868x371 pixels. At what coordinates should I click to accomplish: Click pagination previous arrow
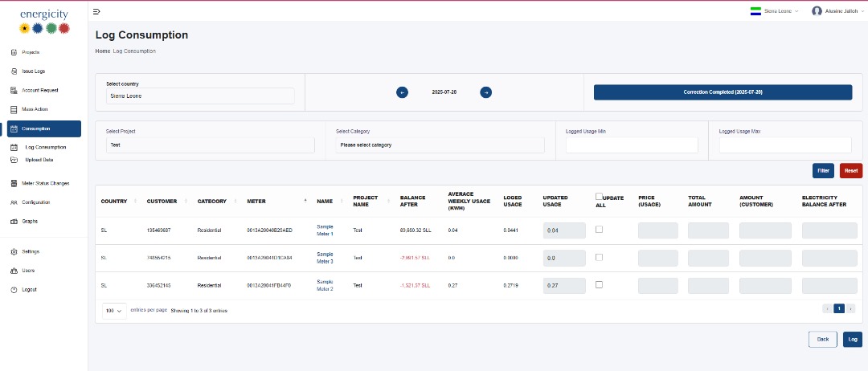pyautogui.click(x=827, y=308)
